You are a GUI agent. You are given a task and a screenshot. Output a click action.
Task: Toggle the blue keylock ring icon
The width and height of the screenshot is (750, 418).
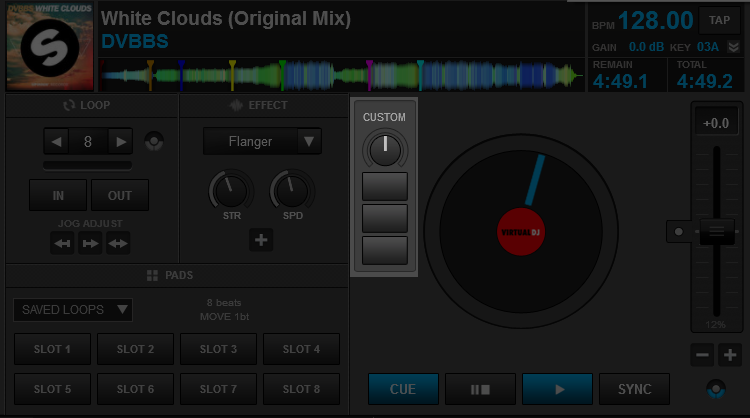(x=716, y=389)
